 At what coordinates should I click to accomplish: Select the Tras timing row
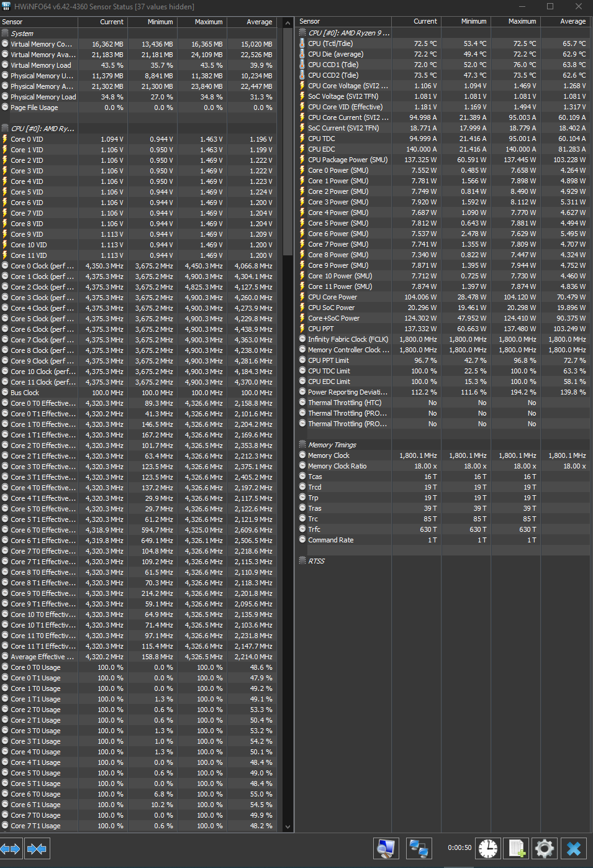coord(443,508)
